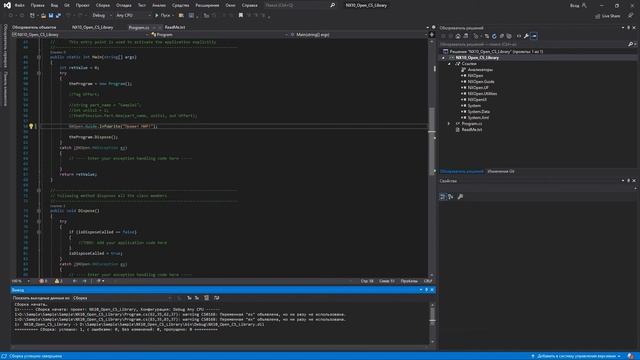Switch to the Изменения Git bottom tab
Image resolution: width=640 pixels, height=360 pixels.
coord(501,171)
